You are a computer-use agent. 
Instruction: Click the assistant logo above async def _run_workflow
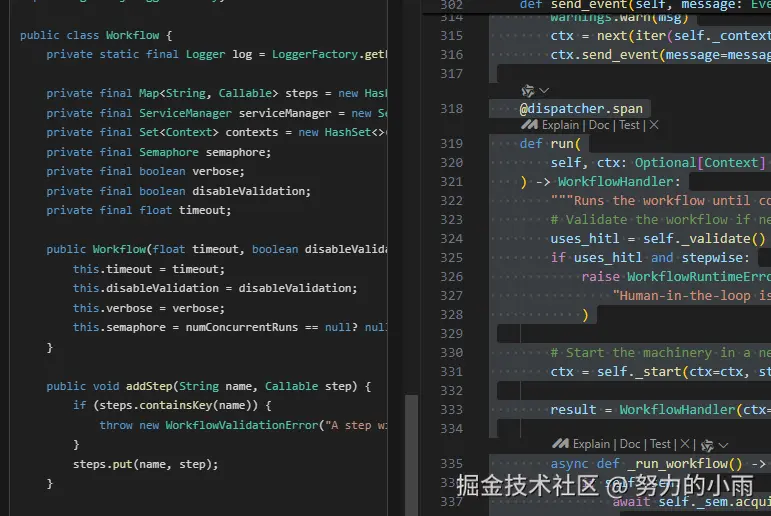tap(560, 444)
